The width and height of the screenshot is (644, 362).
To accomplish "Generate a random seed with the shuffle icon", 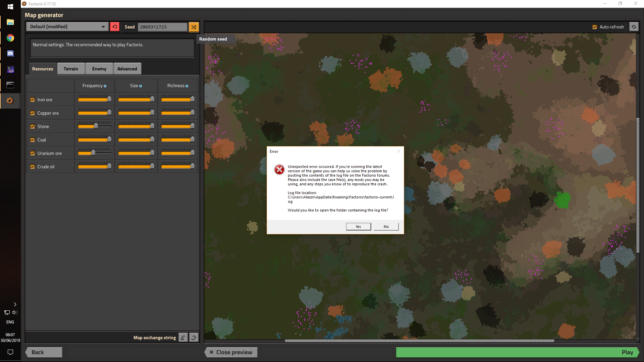I will [194, 27].
